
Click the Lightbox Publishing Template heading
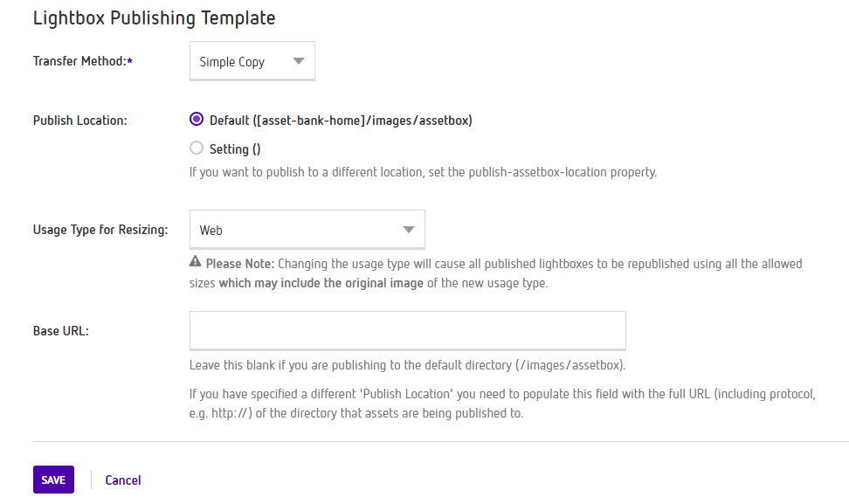click(154, 17)
